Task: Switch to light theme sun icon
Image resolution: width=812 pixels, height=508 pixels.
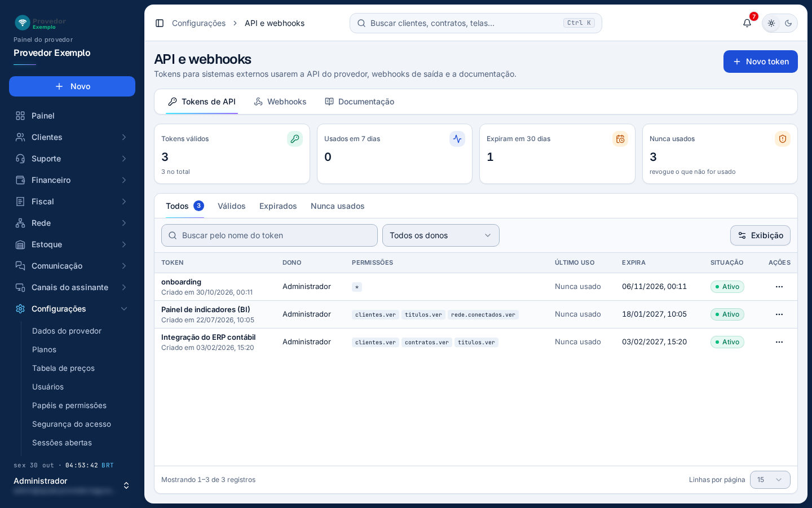Action: pyautogui.click(x=771, y=23)
